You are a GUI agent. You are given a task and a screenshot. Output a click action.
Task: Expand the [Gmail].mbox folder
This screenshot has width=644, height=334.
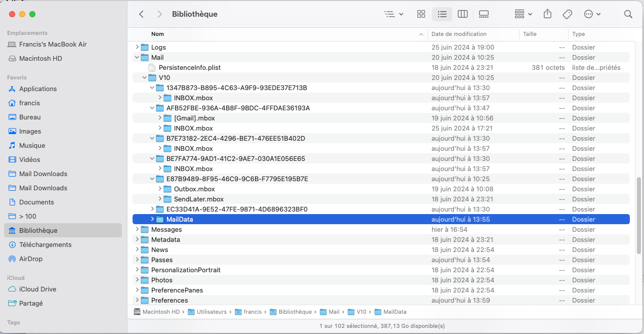pos(160,118)
